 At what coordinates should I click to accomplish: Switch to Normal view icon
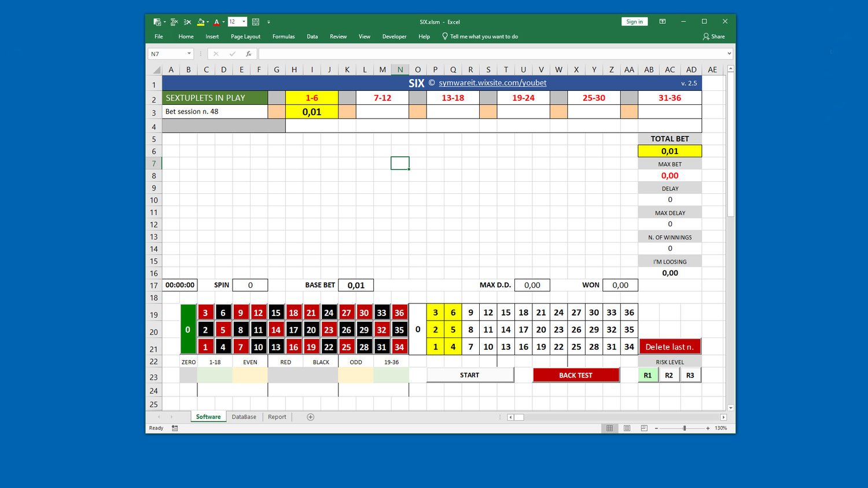coord(609,428)
